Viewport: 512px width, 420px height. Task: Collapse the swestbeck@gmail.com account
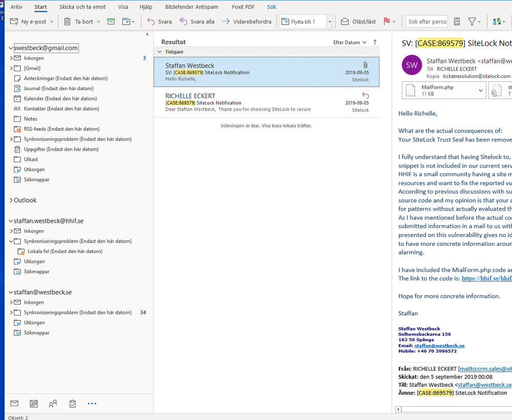click(11, 48)
